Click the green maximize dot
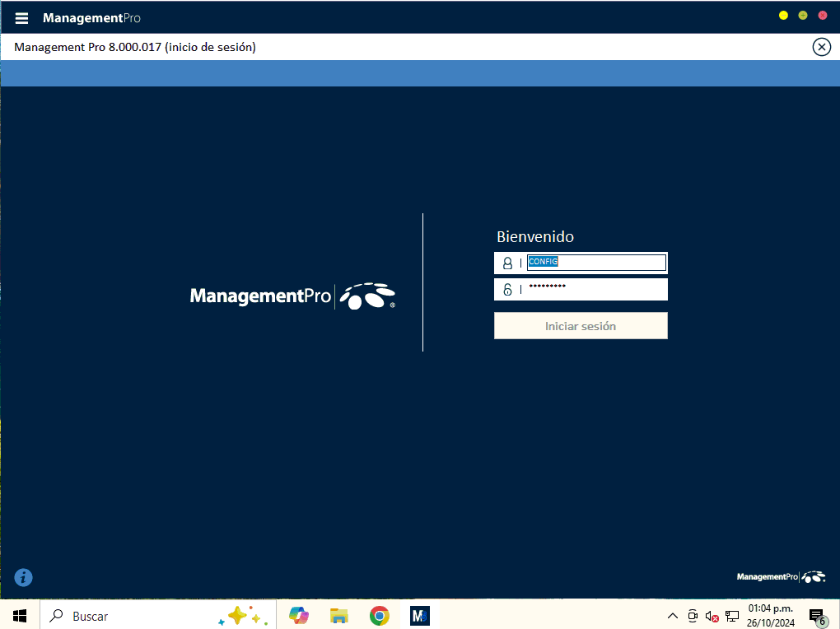The height and width of the screenshot is (629, 840). coord(803,16)
